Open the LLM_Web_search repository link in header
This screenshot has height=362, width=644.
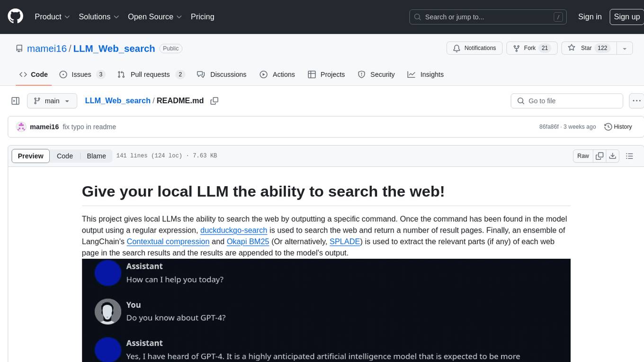coord(114,48)
